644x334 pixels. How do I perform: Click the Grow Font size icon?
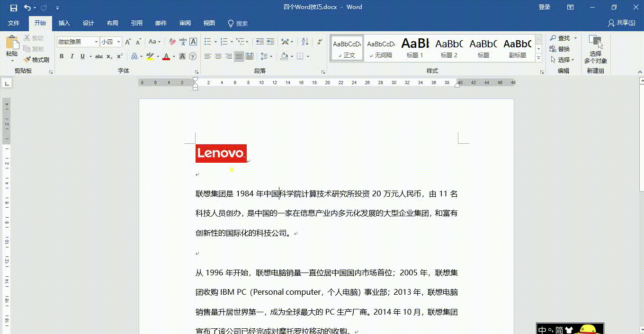tap(128, 42)
